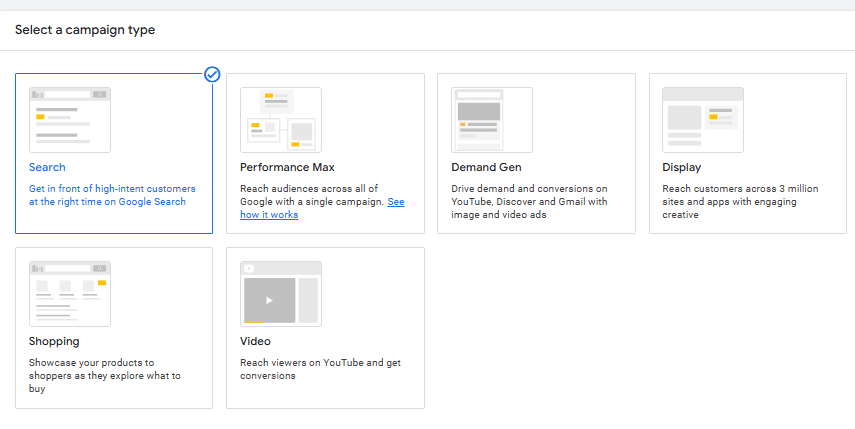Click 'Get in front of high-intent customers' description
Viewport: 855px width, 429px height.
[112, 195]
